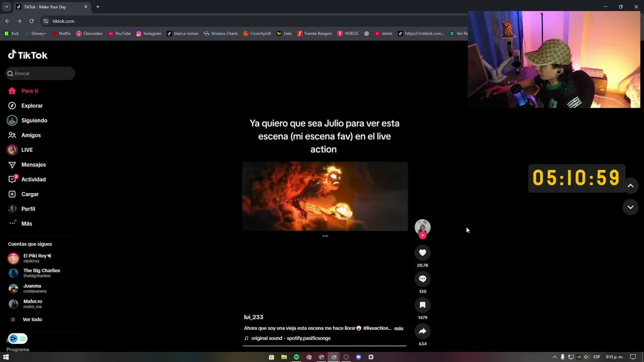Click browser forward arrow
This screenshot has height=362, width=644.
click(19, 21)
